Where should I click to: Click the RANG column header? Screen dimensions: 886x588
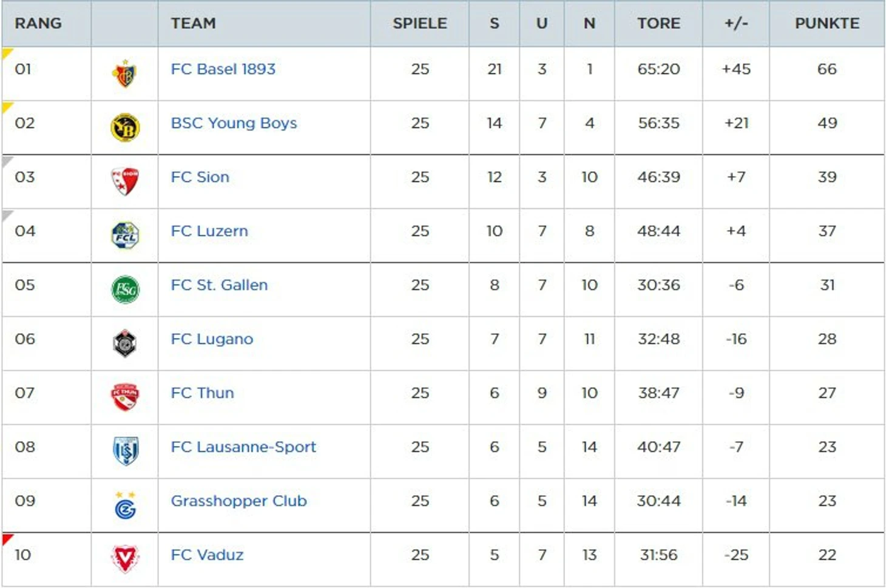(38, 24)
